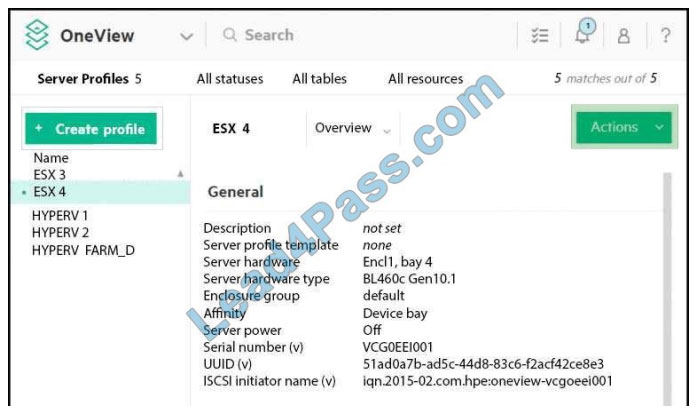696x420 pixels.
Task: Click the Server profile template value none
Action: (x=377, y=245)
